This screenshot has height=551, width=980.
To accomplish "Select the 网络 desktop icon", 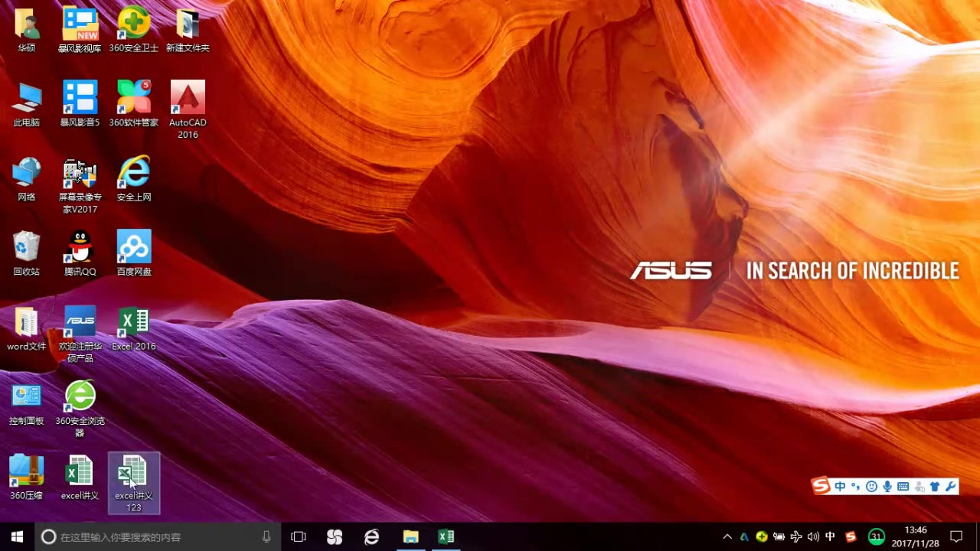I will [27, 180].
